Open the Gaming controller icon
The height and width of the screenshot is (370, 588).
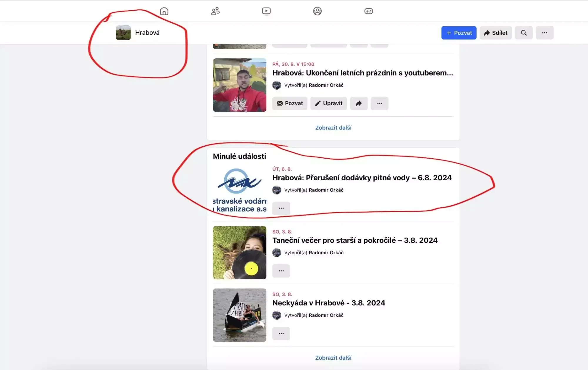[368, 11]
